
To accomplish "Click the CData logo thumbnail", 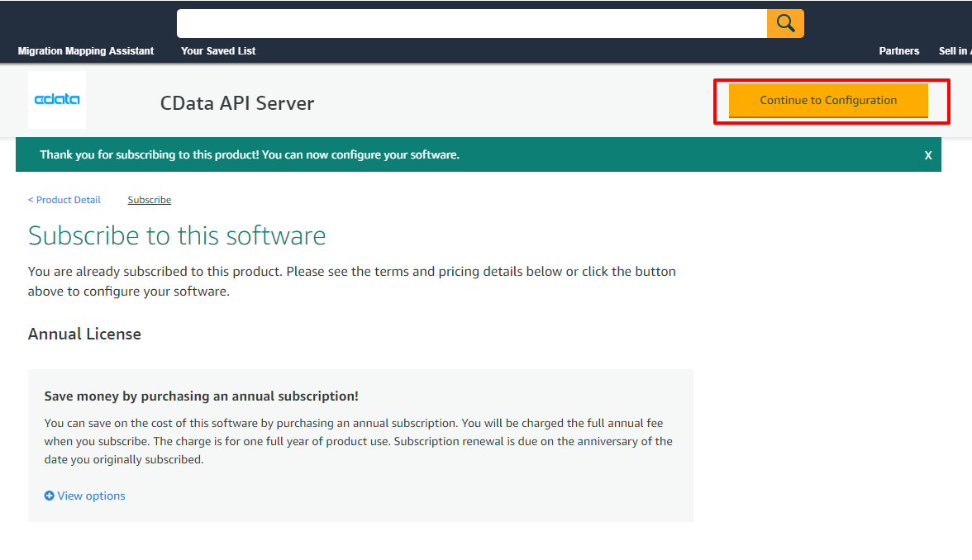I will tap(57, 100).
